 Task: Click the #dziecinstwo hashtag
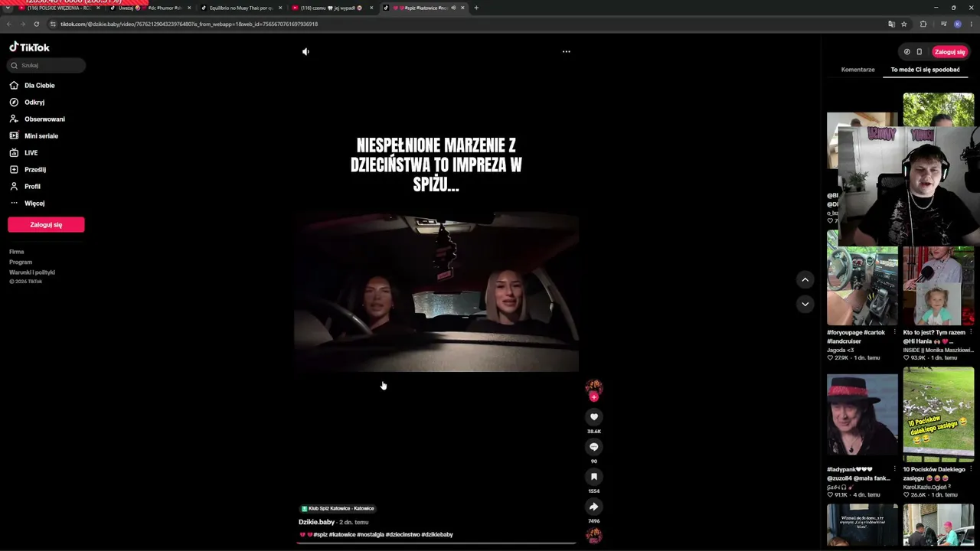point(403,535)
